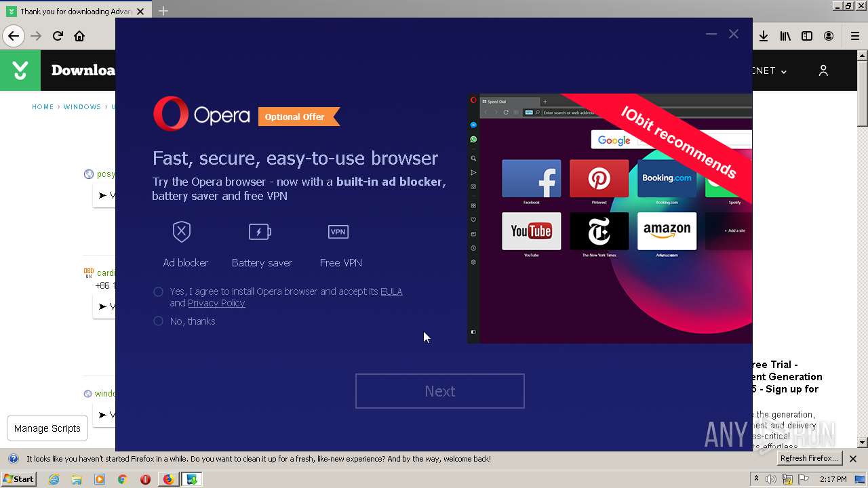This screenshot has width=868, height=488.
Task: Click the Manage Scripts button
Action: click(x=47, y=428)
